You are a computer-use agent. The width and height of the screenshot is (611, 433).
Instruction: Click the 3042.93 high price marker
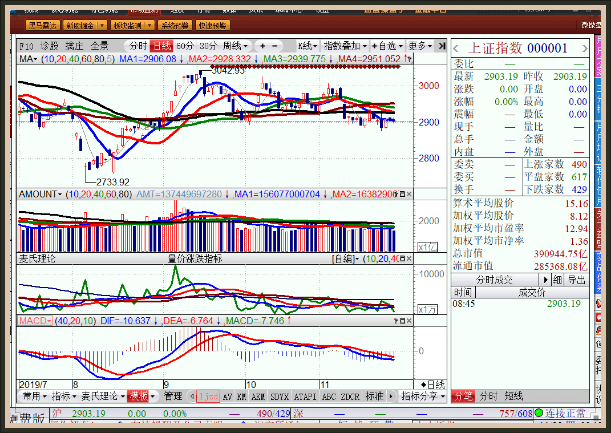click(x=228, y=71)
